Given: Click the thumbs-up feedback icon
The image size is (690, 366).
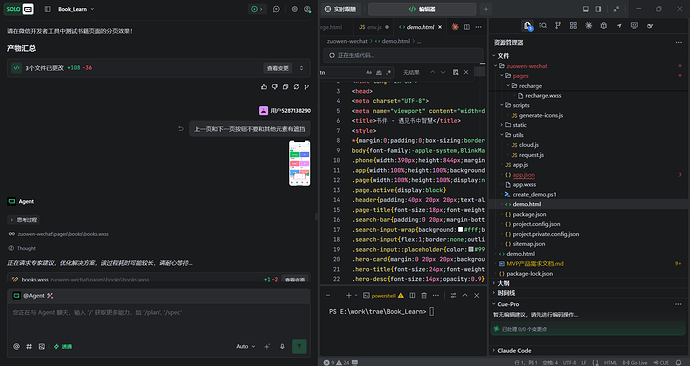Looking at the screenshot, I should point(264,87).
